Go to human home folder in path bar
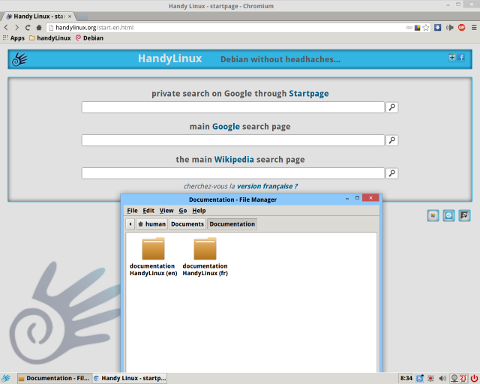This screenshot has width=480, height=384. 152,224
